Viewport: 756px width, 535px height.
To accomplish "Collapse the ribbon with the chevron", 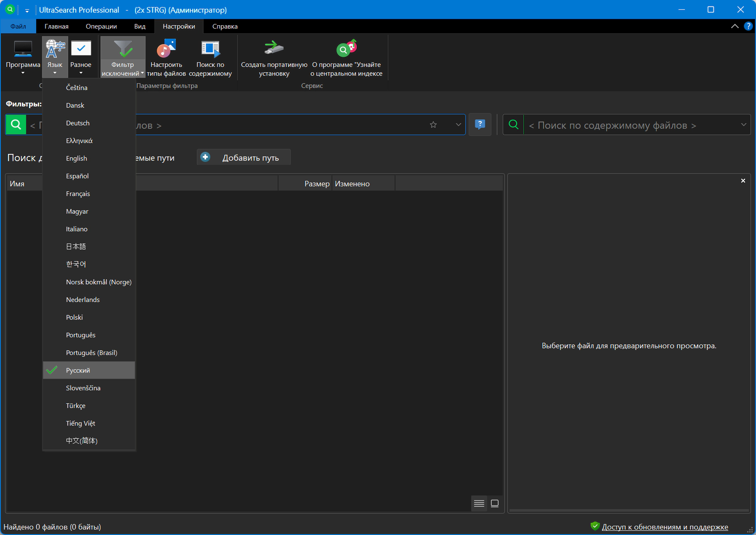I will pos(735,26).
